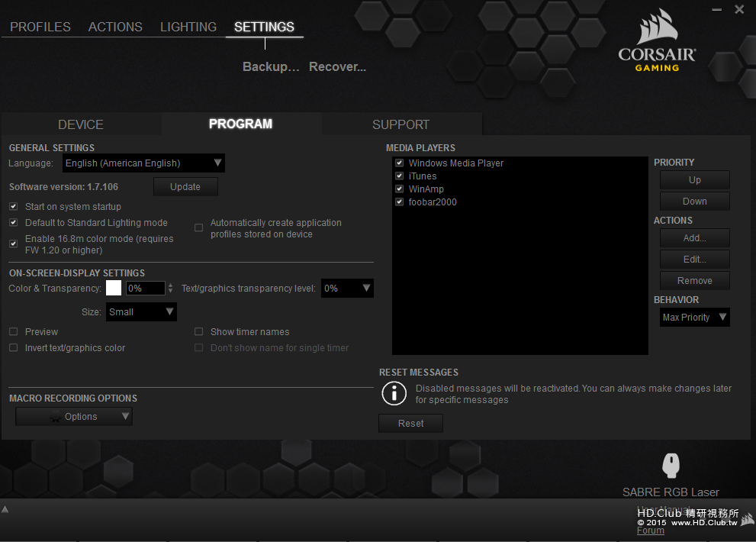Viewport: 756px width, 542px height.
Task: Select foobar2000 in the media players list
Action: point(433,202)
